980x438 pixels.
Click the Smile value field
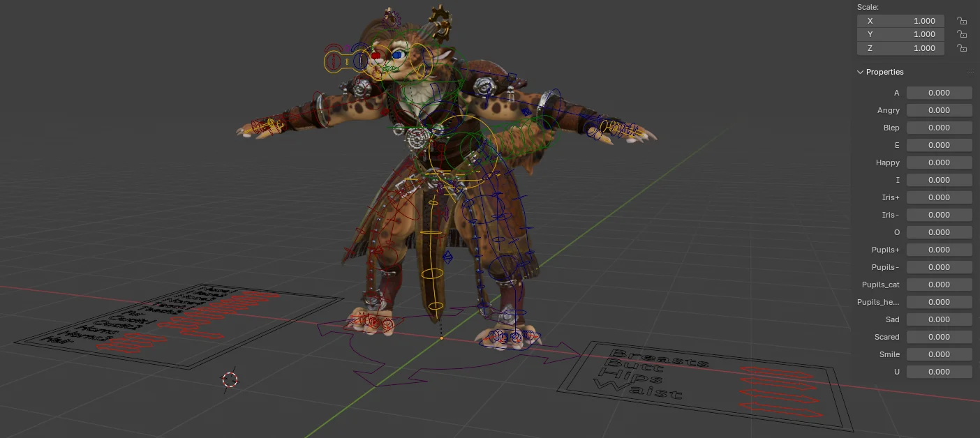click(x=939, y=354)
